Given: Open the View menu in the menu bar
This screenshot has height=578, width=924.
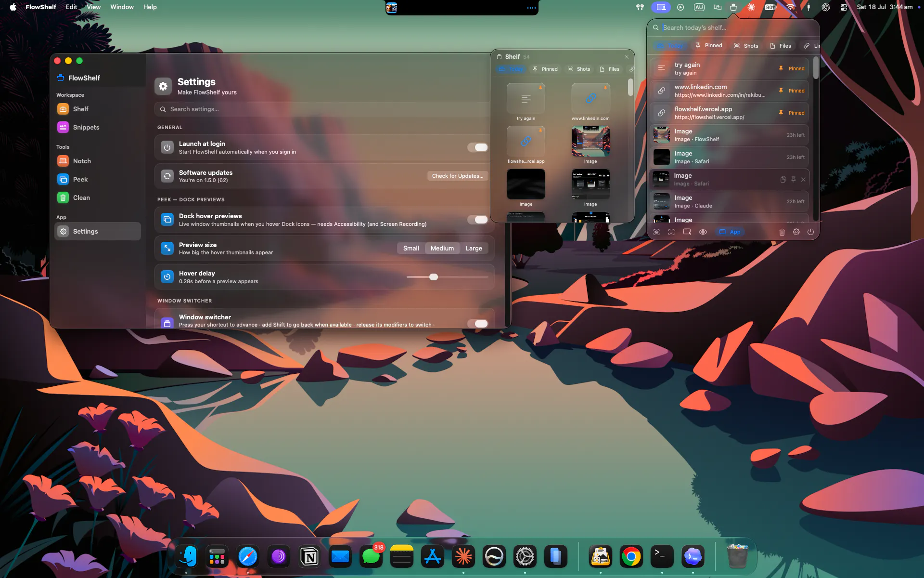Looking at the screenshot, I should point(93,7).
